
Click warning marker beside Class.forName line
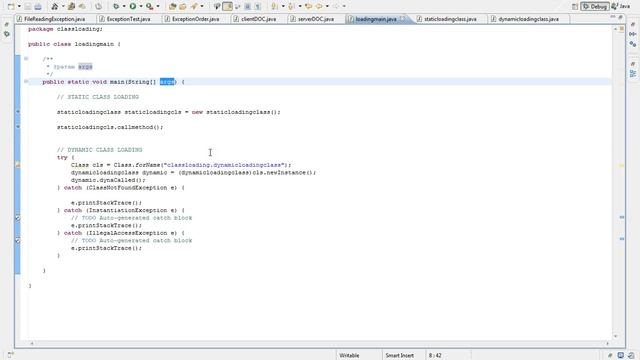(x=18, y=165)
